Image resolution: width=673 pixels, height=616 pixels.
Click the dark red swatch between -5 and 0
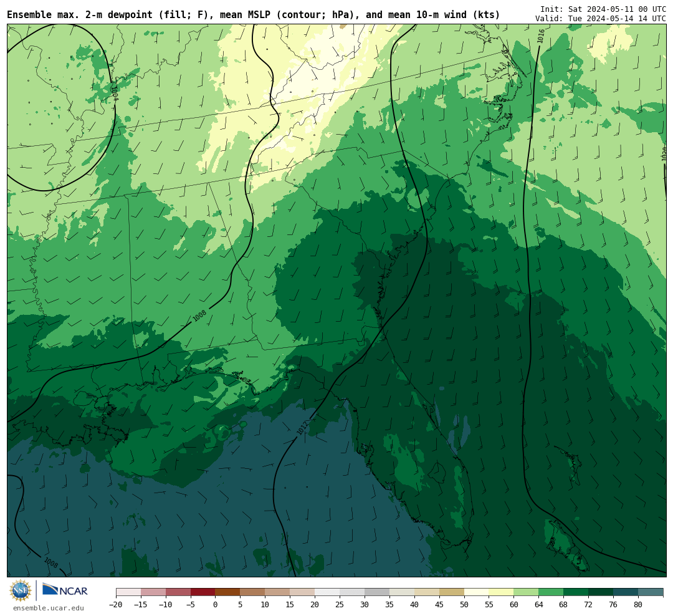coord(203,592)
